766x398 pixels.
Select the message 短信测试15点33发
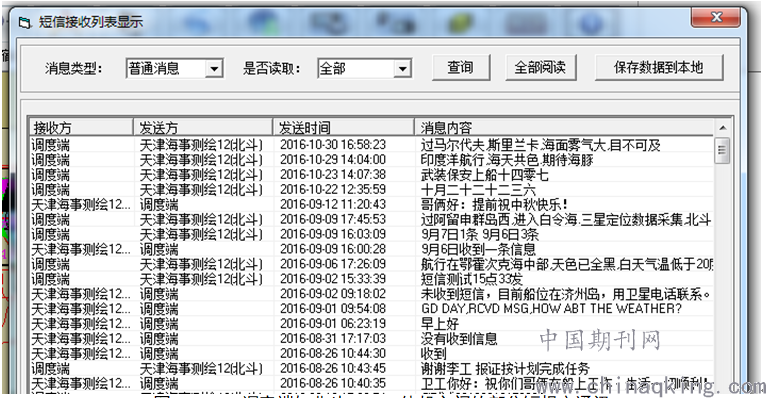point(471,279)
